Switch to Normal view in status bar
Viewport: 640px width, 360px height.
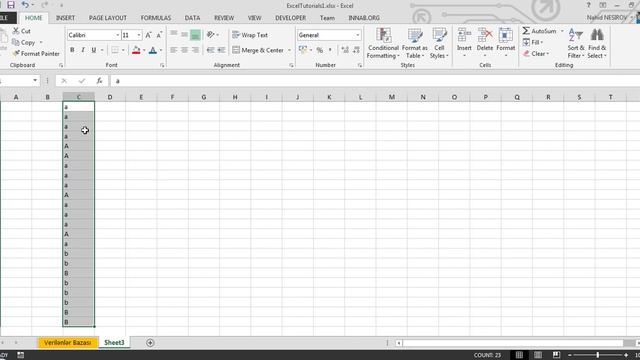[519, 355]
